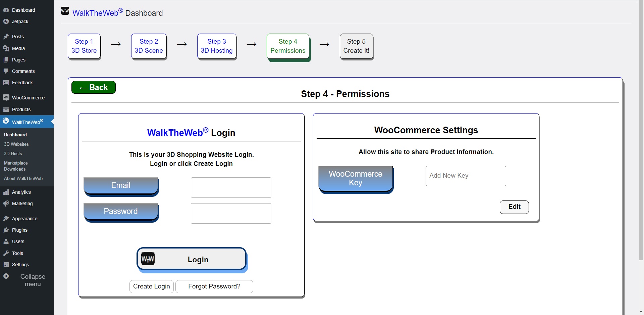Click the Tools wrench icon
This screenshot has height=315, width=644.
6,253
